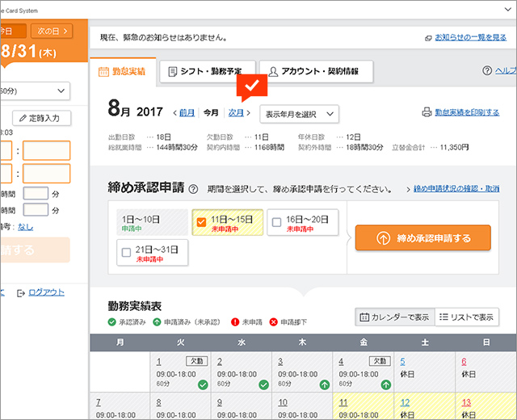Click the printer icon beside 勤怠実績を印刷する

(427, 113)
